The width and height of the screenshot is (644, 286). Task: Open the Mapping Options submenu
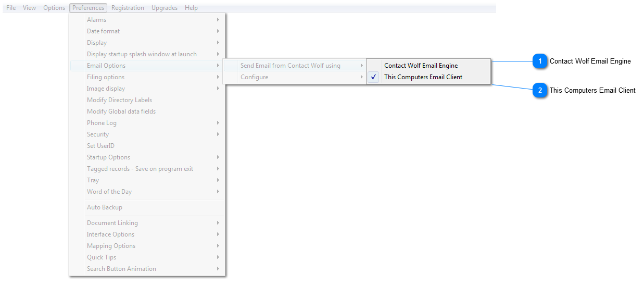pos(147,246)
